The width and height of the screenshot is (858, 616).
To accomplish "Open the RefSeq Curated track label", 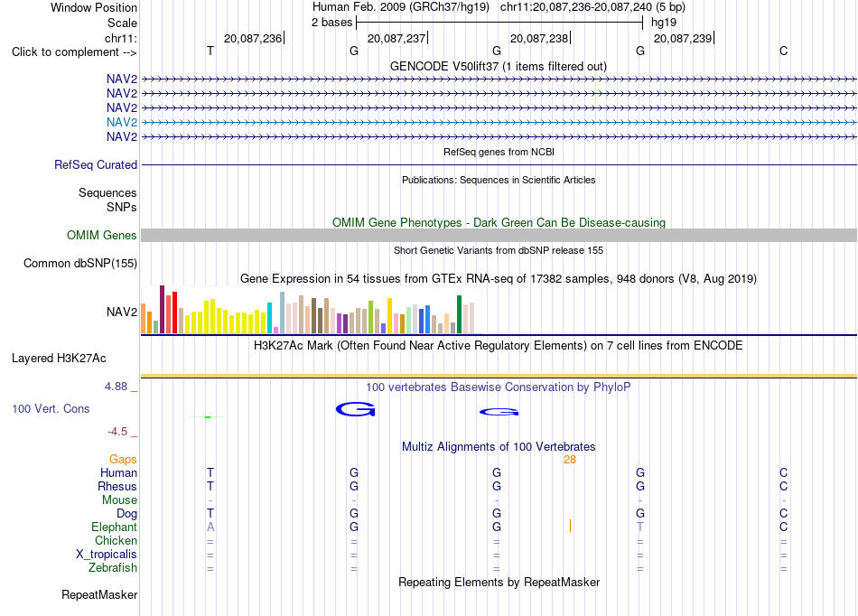I will point(96,164).
